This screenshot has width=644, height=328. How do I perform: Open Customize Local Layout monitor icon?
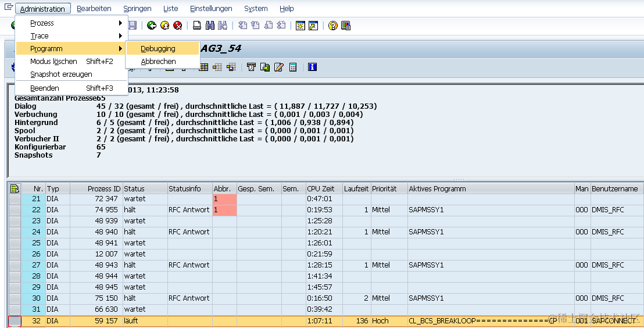click(346, 26)
